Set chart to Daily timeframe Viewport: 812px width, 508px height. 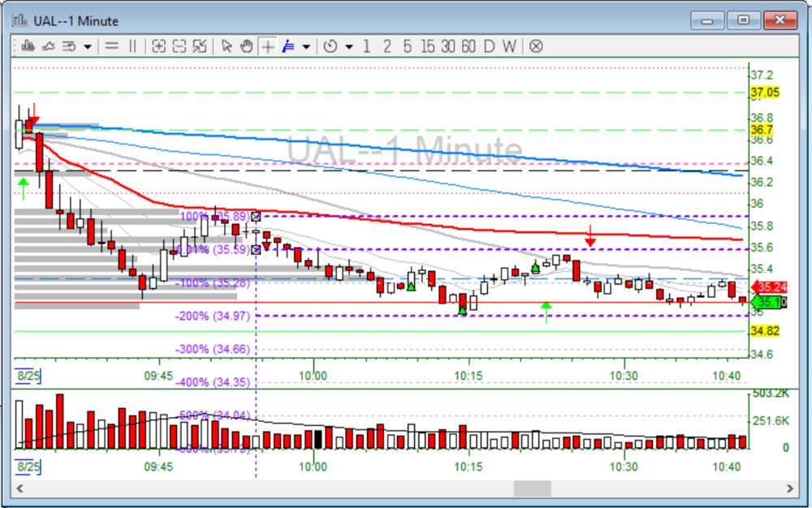pos(489,46)
